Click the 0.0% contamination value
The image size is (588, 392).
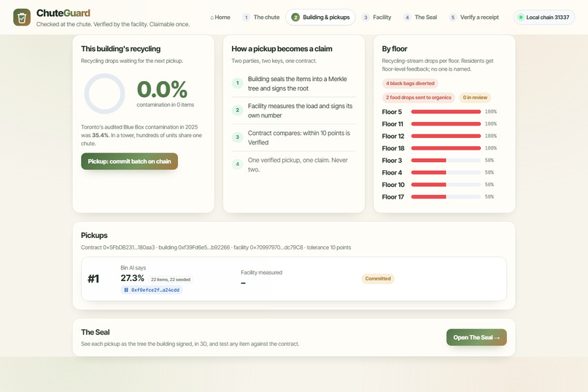pos(162,89)
